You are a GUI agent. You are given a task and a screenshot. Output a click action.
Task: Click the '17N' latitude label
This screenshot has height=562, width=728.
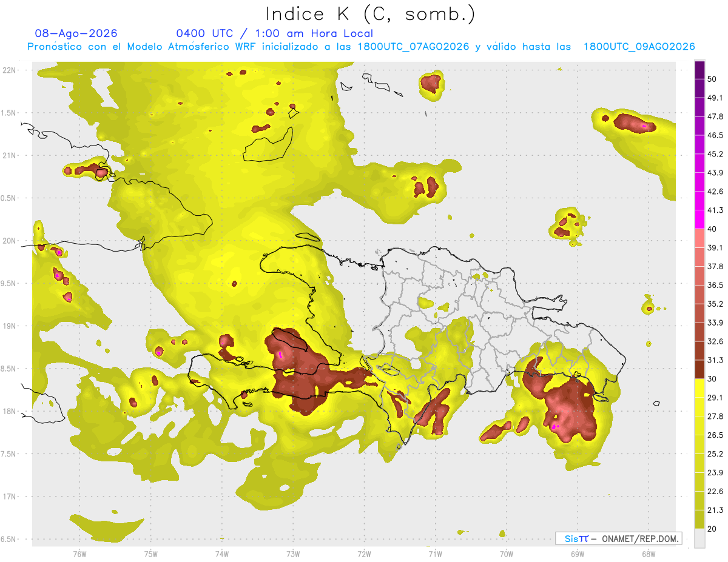click(x=9, y=497)
